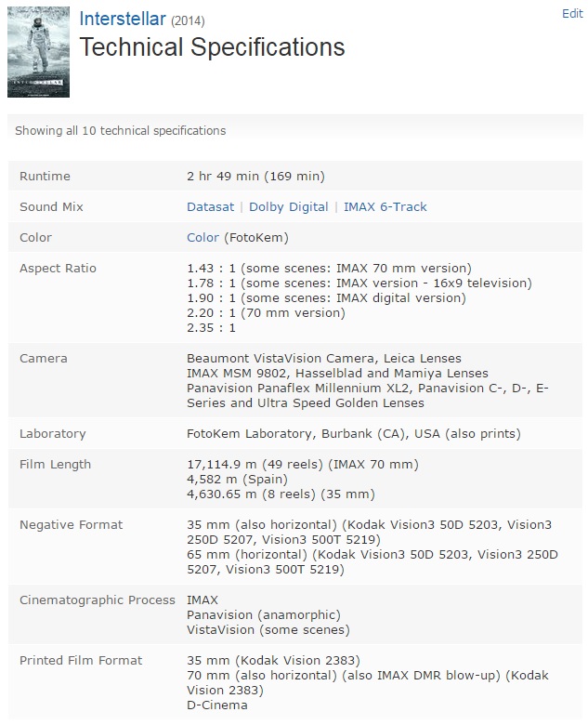Click 'Showing all 10 technical specifications' text
588x725 pixels.
(120, 131)
